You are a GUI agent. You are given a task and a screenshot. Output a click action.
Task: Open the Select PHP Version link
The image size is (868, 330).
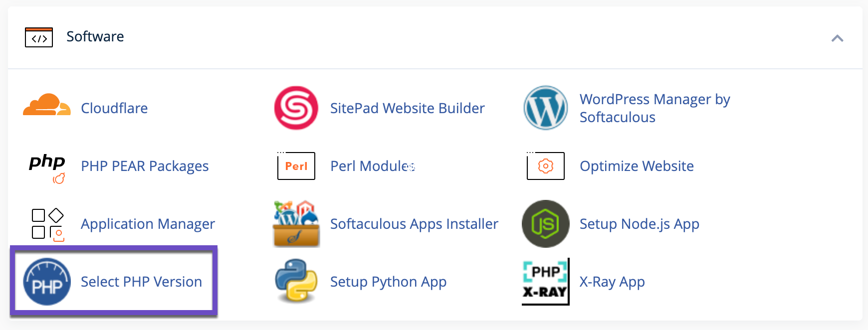click(x=141, y=282)
